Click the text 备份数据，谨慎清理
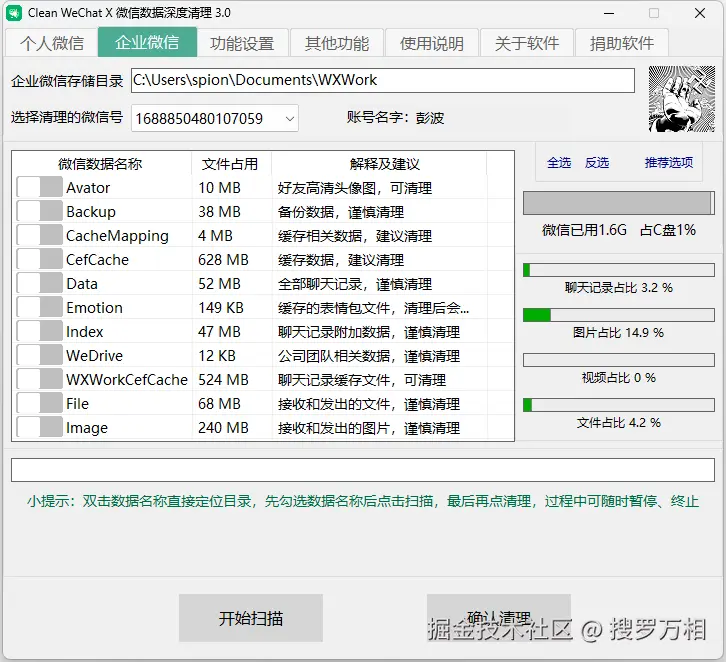This screenshot has width=726, height=662. point(341,212)
